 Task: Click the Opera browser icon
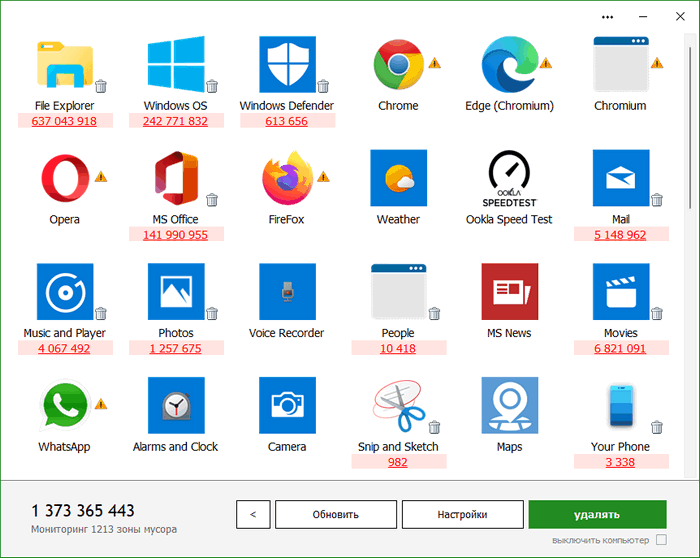[x=65, y=178]
